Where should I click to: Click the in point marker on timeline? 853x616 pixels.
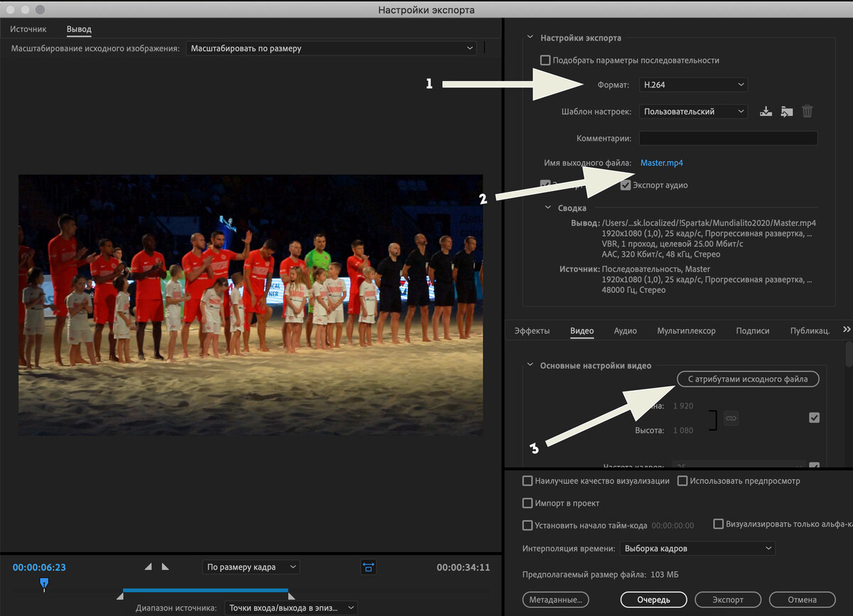click(x=120, y=596)
